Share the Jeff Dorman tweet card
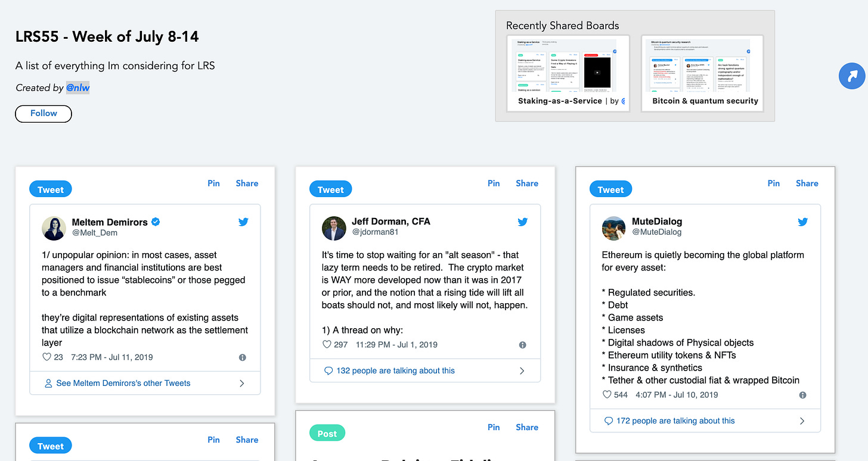 pyautogui.click(x=527, y=183)
